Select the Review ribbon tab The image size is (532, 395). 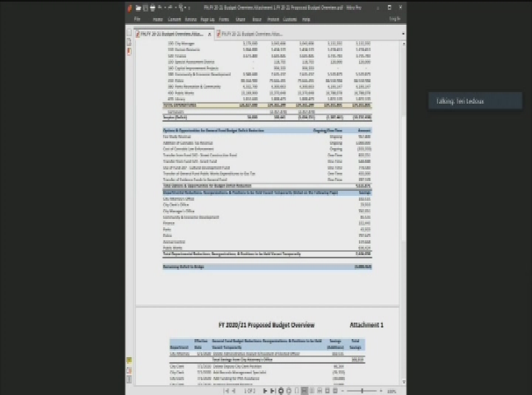pyautogui.click(x=190, y=18)
